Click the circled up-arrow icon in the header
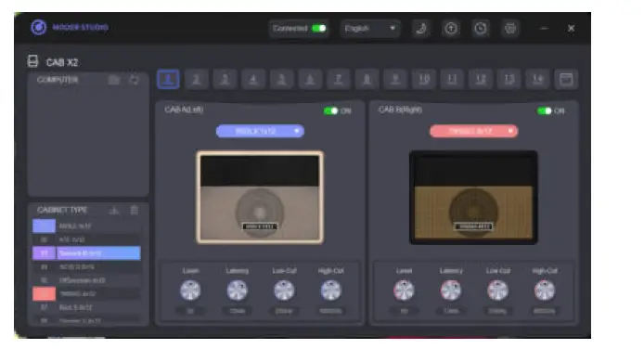The image size is (644, 349). (451, 29)
